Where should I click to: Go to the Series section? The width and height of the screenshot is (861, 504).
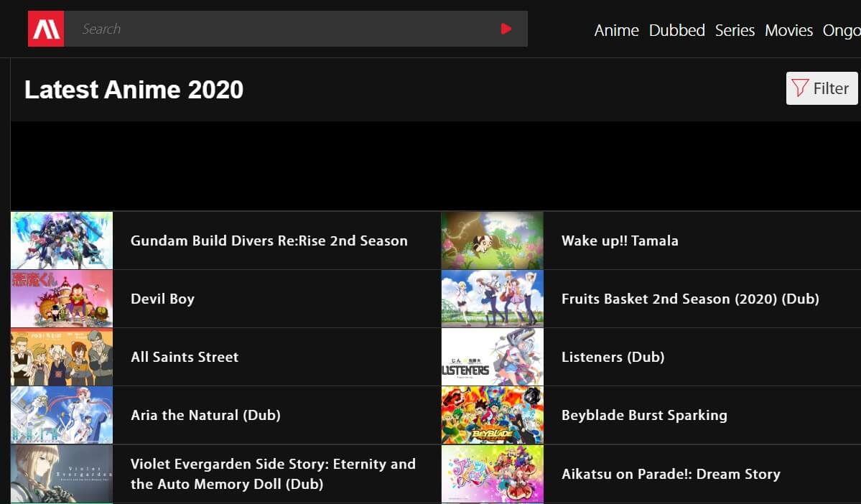pos(735,30)
